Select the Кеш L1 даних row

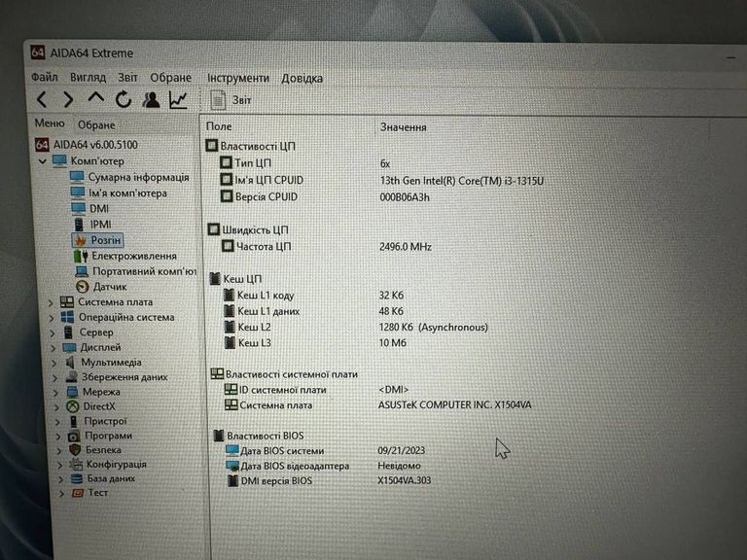point(262,311)
